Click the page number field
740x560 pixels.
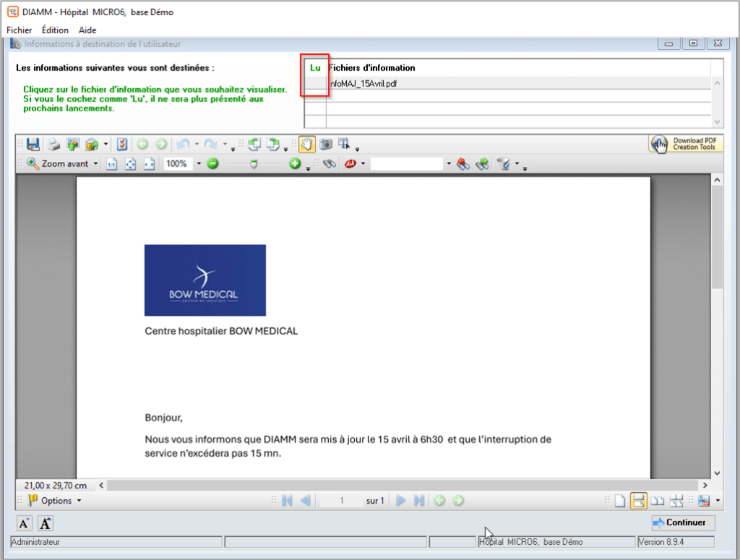342,501
